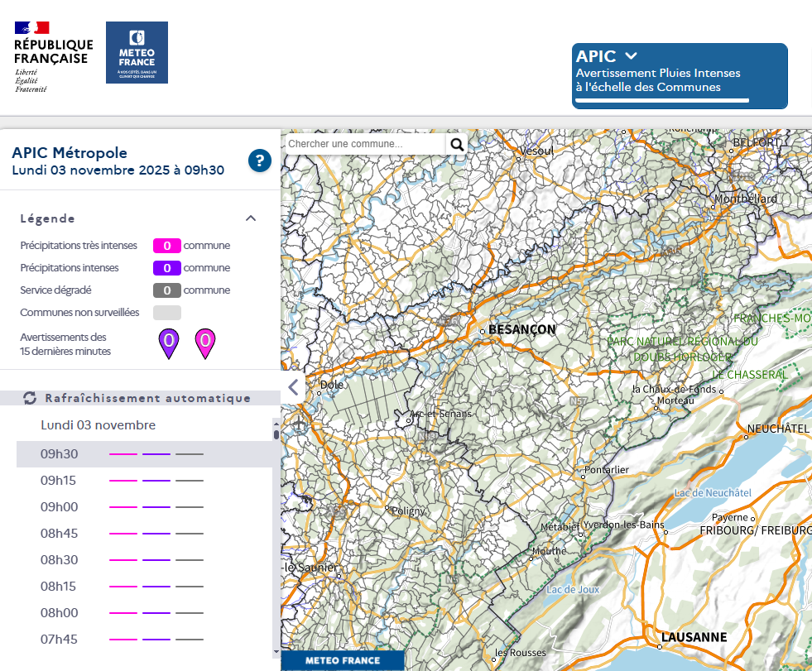
Task: Click the purple Précipitations intenses badge
Action: coord(166,268)
